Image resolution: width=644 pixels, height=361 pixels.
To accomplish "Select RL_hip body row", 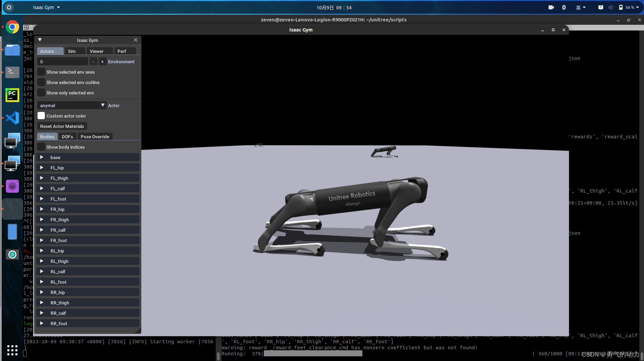I will (88, 251).
